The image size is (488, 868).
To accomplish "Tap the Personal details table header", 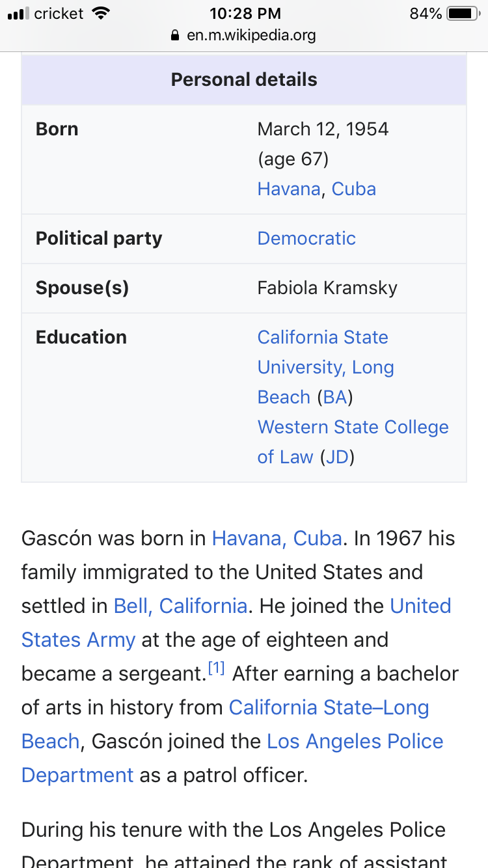I will click(x=244, y=79).
